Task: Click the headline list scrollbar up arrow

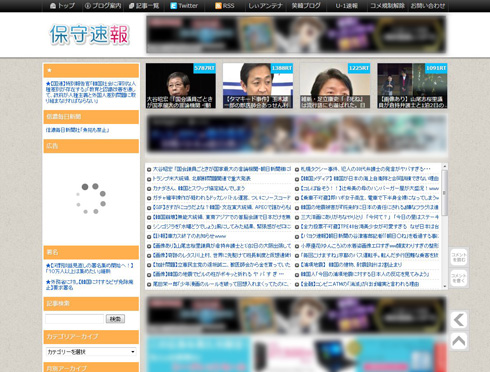Action: (445, 166)
